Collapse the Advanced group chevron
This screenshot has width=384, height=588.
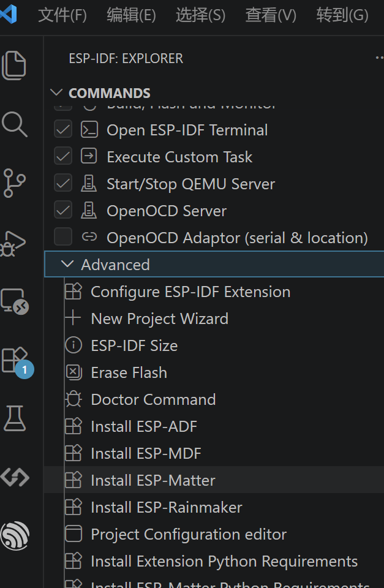[x=67, y=265]
